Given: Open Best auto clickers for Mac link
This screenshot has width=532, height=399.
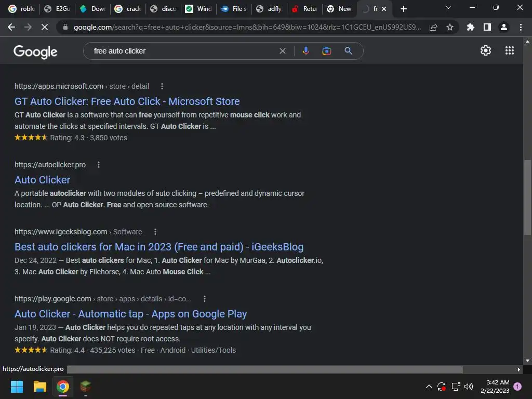Looking at the screenshot, I should pos(159,247).
